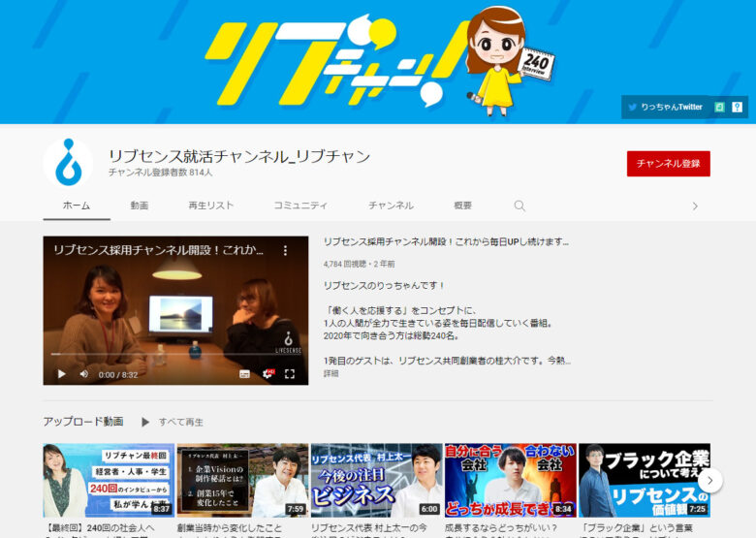The width and height of the screenshot is (756, 538).
Task: Click the アップロード動画 section heading
Action: (x=83, y=422)
